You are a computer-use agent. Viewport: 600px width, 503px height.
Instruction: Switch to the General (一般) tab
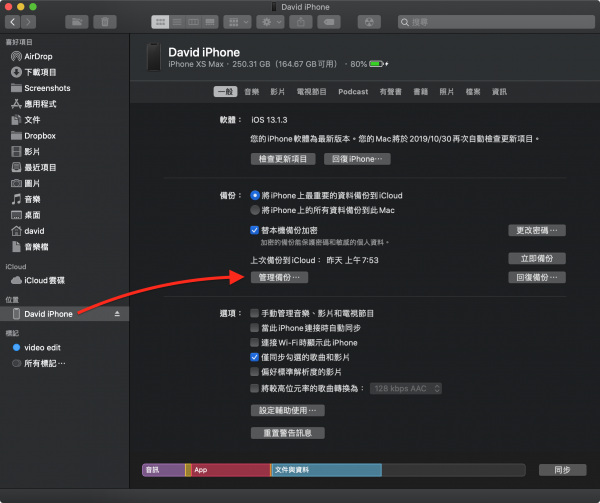point(225,92)
